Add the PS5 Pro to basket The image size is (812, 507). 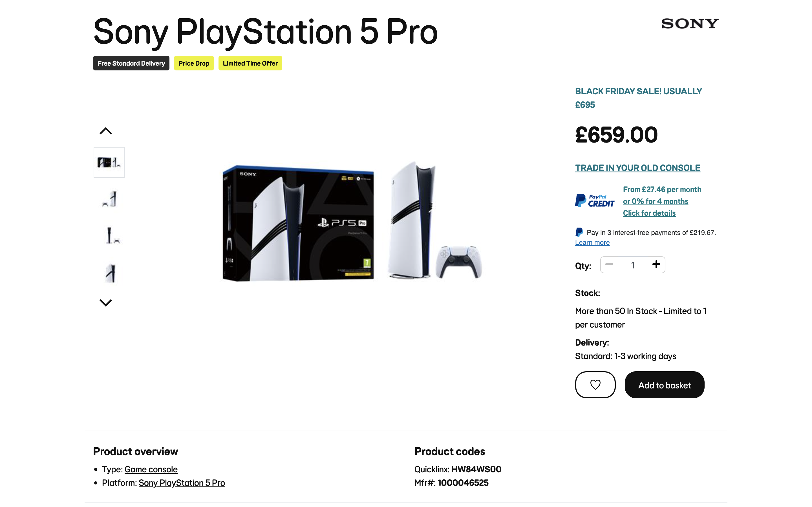[664, 385]
